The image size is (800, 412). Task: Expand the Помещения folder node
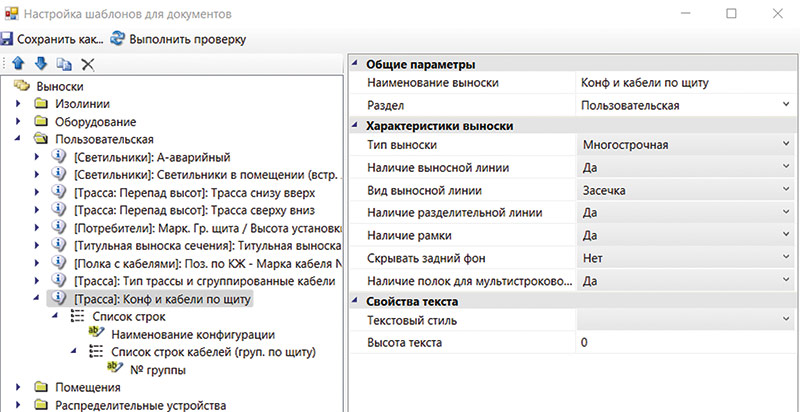coord(20,388)
